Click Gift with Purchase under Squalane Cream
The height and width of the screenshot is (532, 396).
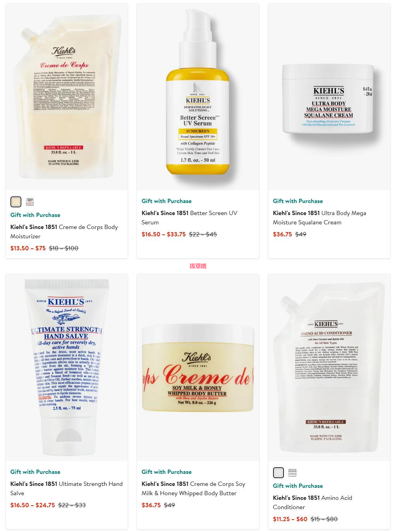click(x=298, y=201)
